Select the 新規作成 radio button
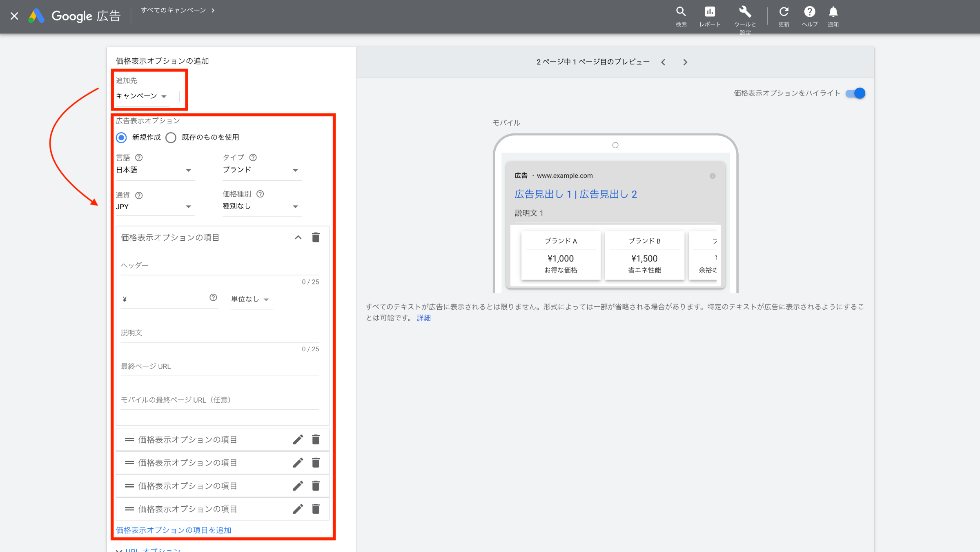The image size is (980, 552). (x=121, y=137)
